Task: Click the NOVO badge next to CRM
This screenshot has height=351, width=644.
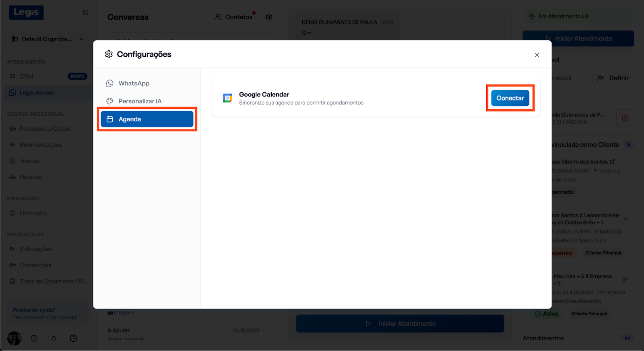Action: (77, 76)
